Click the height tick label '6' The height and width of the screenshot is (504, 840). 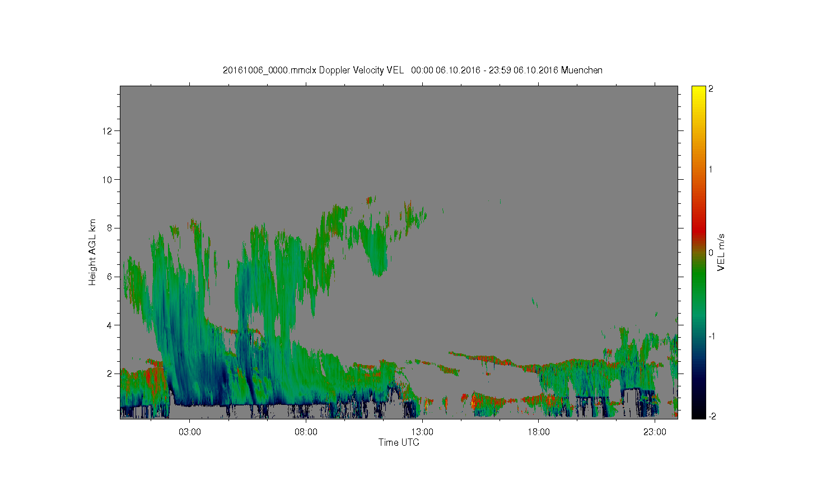110,277
